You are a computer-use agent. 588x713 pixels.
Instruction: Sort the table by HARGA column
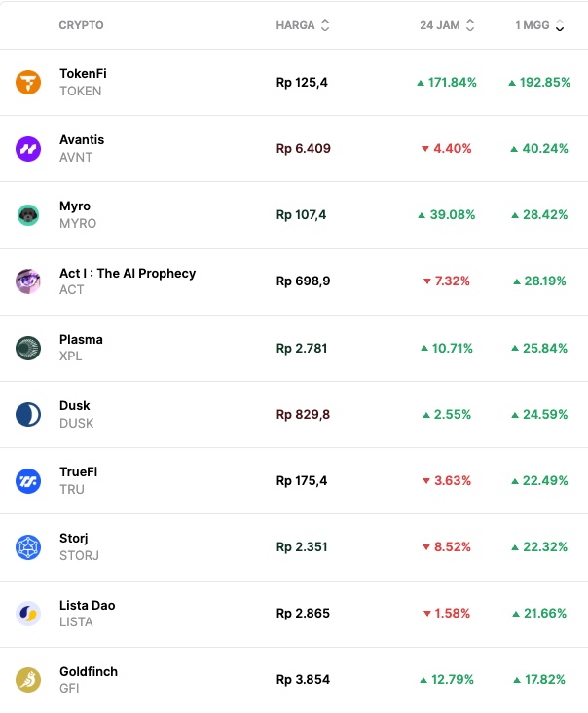click(302, 25)
